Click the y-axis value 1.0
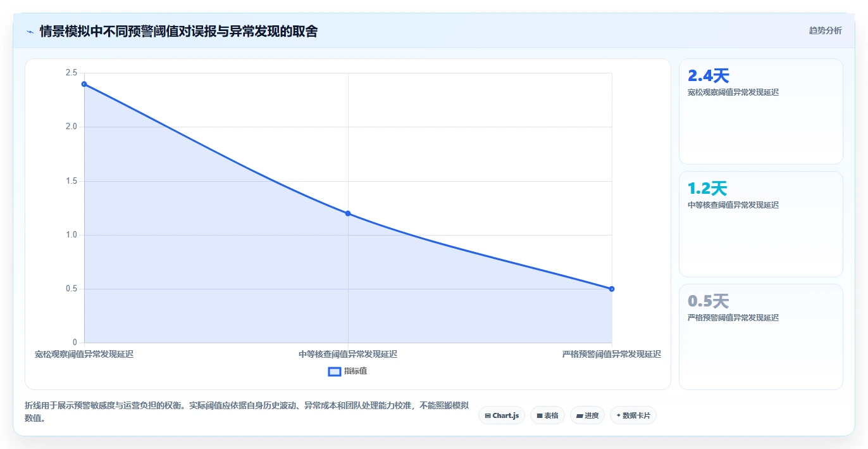 (71, 235)
